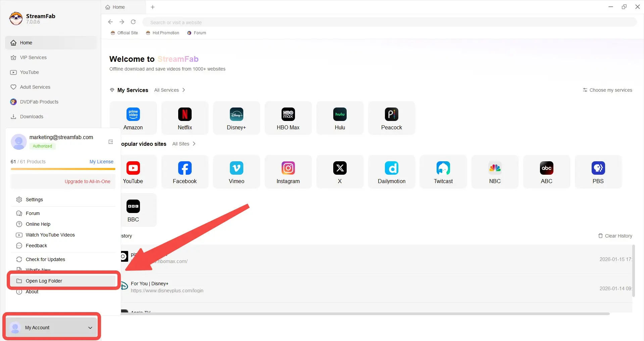Open the Official Site bookmark
The image size is (644, 341).
pyautogui.click(x=124, y=33)
